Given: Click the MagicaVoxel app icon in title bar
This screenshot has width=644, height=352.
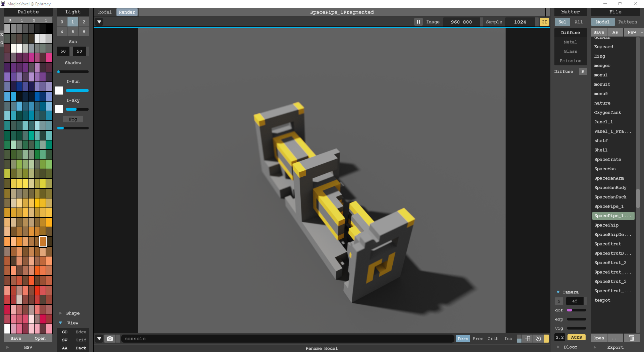Looking at the screenshot, I should [3, 4].
